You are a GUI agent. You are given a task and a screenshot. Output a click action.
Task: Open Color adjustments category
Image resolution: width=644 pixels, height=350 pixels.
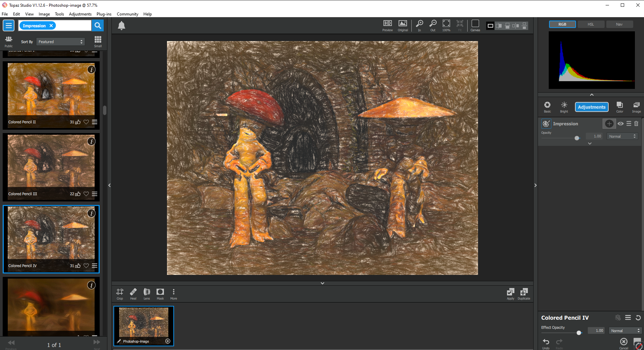click(x=620, y=107)
